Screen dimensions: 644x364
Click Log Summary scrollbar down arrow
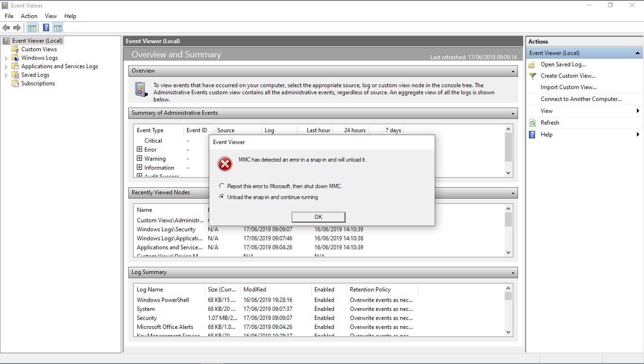[509, 332]
